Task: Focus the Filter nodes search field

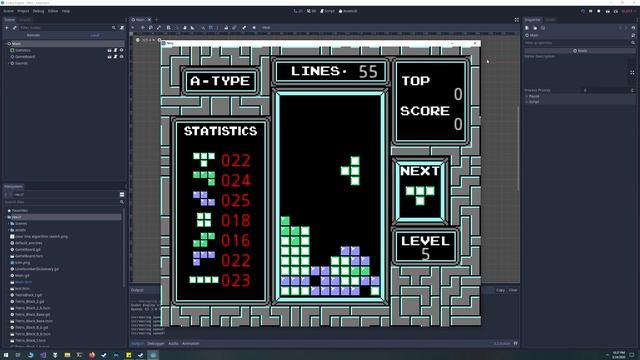Action: pyautogui.click(x=68, y=28)
